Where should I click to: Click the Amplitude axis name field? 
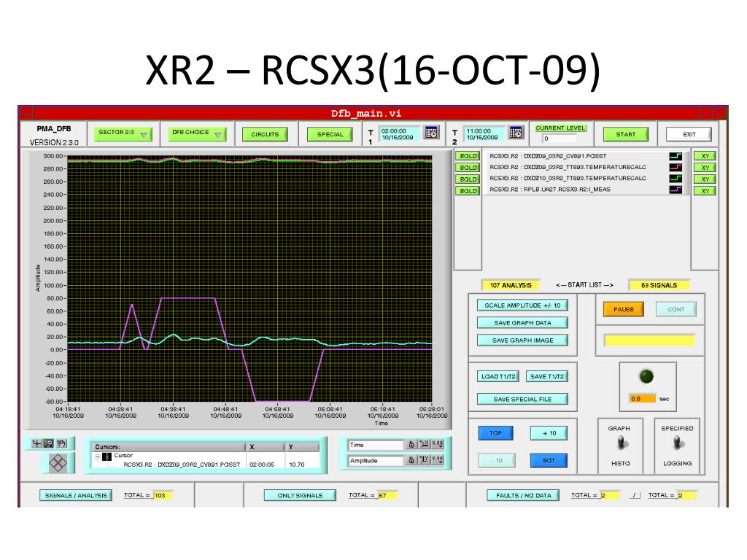(x=376, y=461)
